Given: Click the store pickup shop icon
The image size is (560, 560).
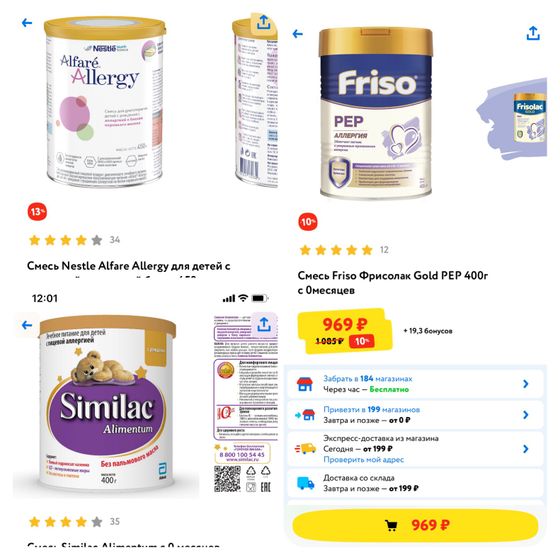Looking at the screenshot, I should click(305, 384).
